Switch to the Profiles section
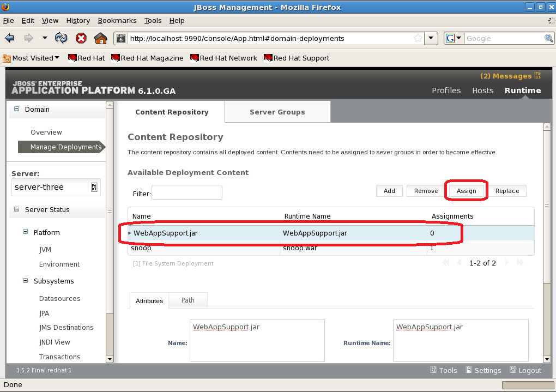Screen dimensions: 556x392 (x=446, y=91)
